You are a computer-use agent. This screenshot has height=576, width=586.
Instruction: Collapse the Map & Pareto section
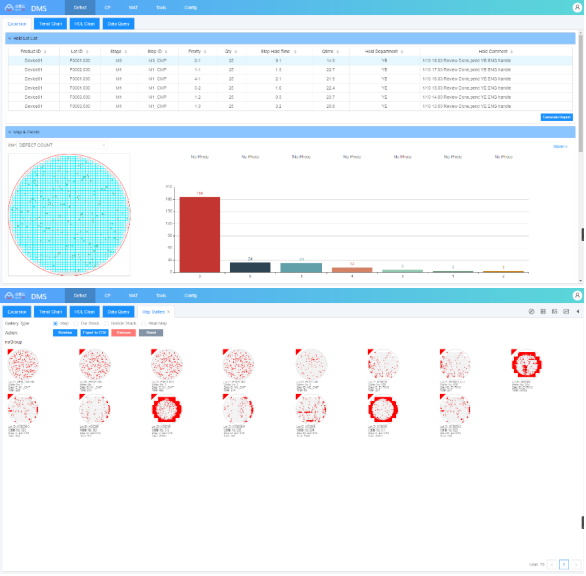coord(10,132)
